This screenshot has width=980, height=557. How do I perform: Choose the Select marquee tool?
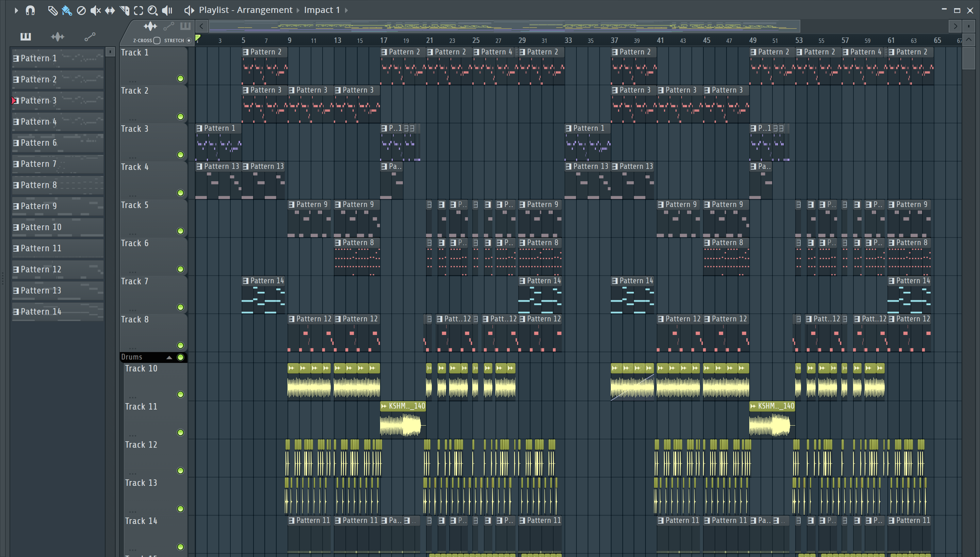pos(138,10)
